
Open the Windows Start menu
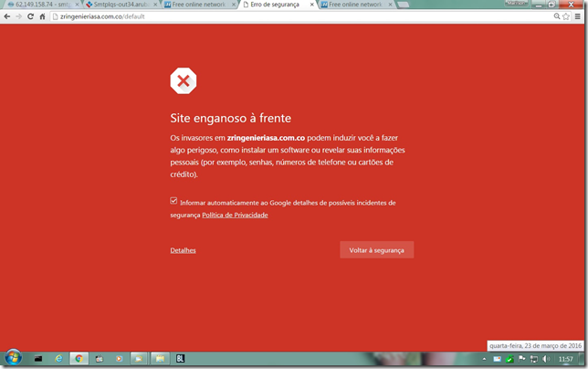(x=13, y=358)
